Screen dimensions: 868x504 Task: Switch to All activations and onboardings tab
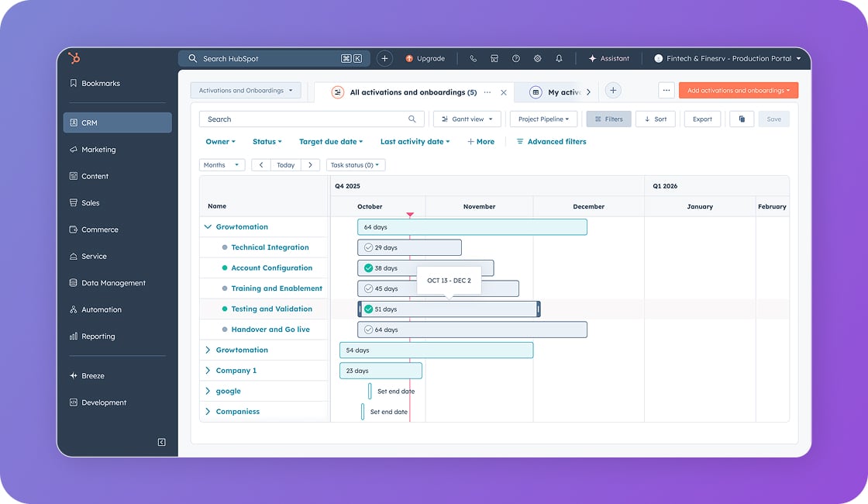(412, 92)
